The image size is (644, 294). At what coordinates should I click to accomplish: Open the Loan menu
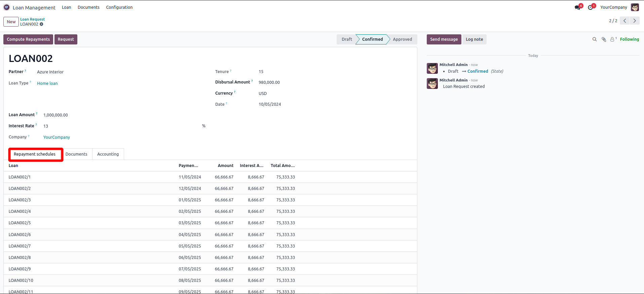(67, 7)
